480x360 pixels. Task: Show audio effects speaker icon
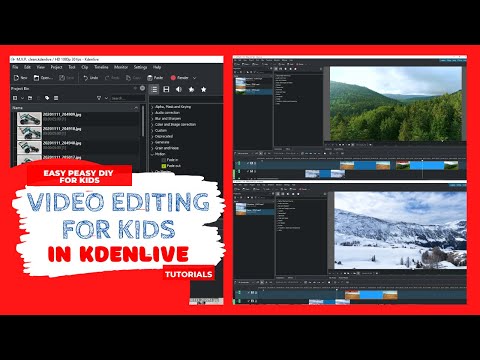[x=179, y=89]
